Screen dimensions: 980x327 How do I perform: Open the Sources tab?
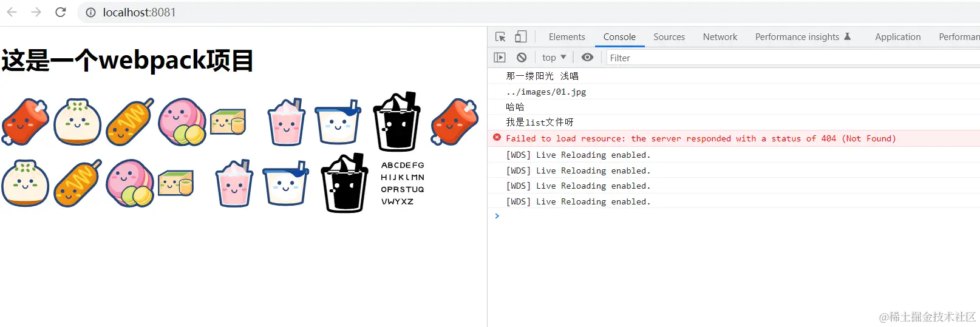[x=669, y=37]
